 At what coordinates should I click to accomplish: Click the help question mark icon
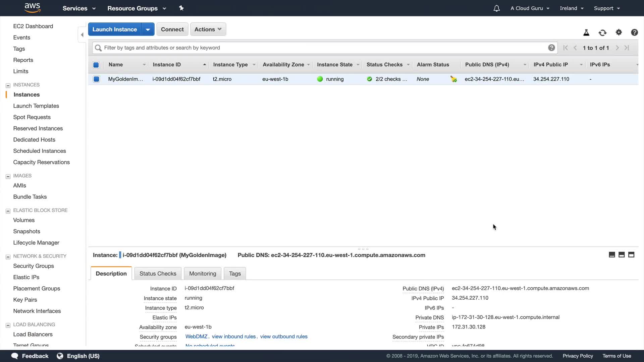tap(634, 32)
